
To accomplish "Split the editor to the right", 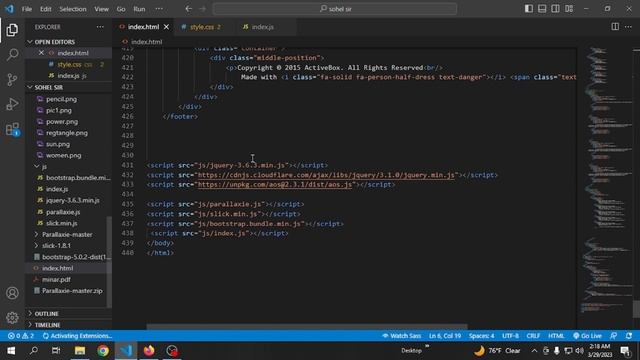I will (x=615, y=27).
